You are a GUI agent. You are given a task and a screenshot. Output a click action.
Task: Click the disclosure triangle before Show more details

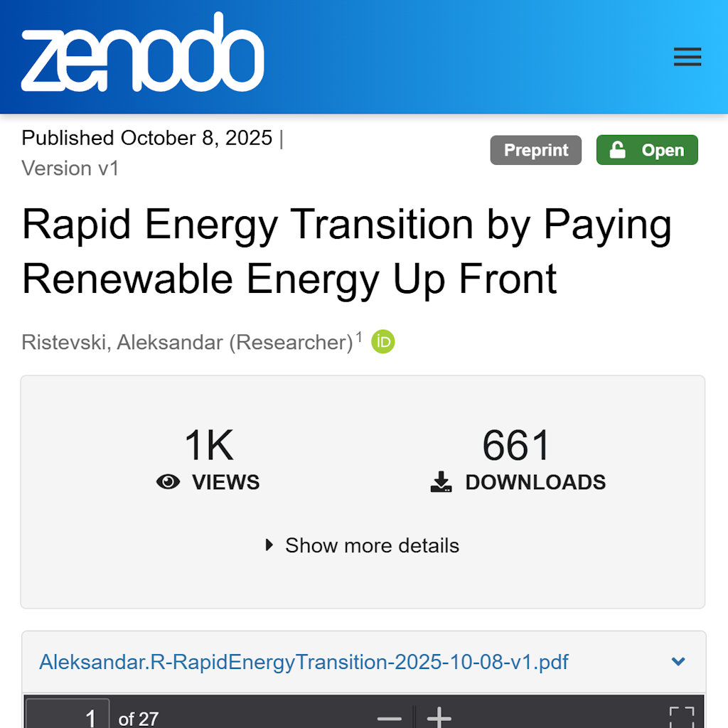(269, 546)
